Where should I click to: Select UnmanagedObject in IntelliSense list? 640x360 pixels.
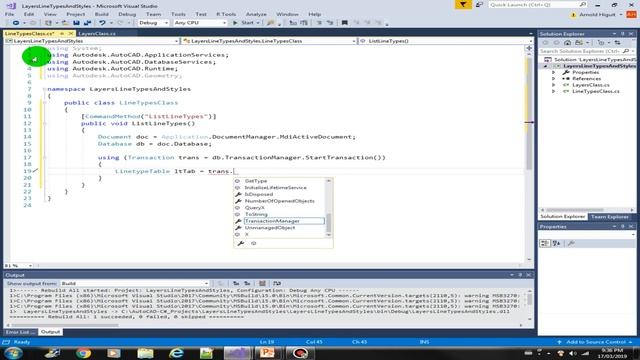(x=270, y=228)
